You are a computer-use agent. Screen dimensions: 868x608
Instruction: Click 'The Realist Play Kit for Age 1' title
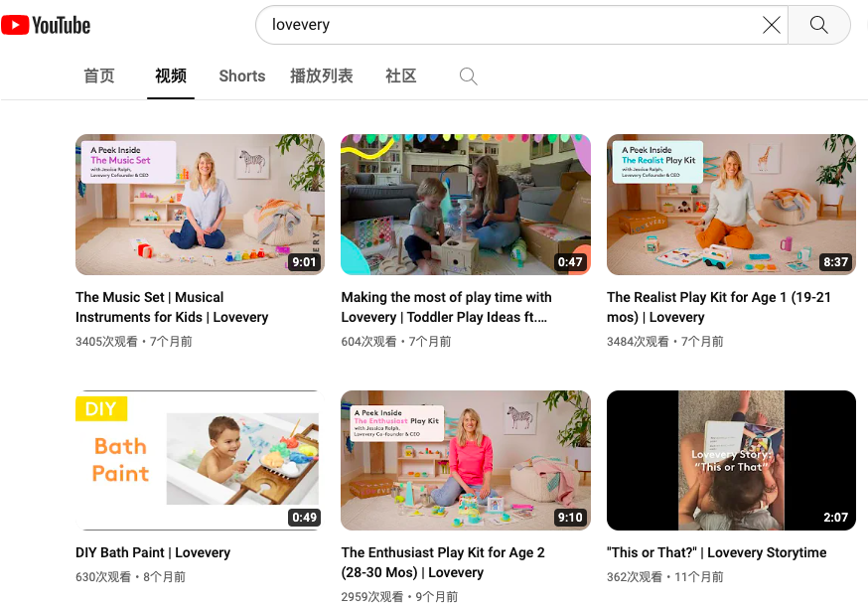click(x=719, y=307)
